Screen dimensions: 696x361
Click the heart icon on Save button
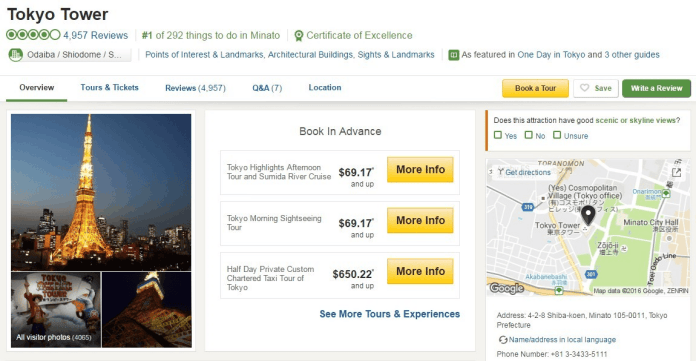585,88
